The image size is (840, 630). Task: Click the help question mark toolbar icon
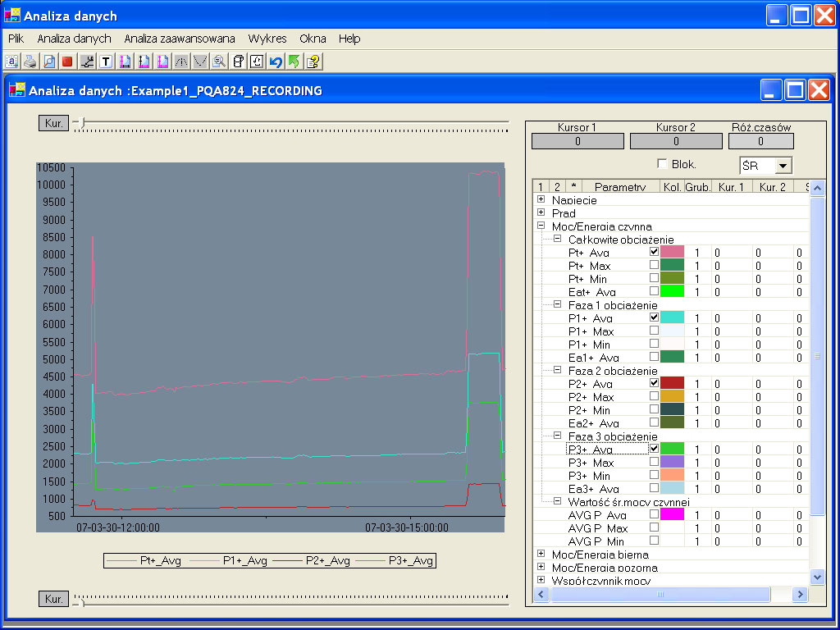(313, 62)
